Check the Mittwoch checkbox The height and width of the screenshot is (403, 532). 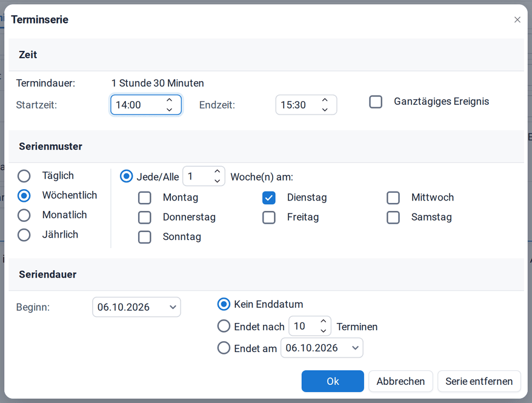pyautogui.click(x=393, y=198)
